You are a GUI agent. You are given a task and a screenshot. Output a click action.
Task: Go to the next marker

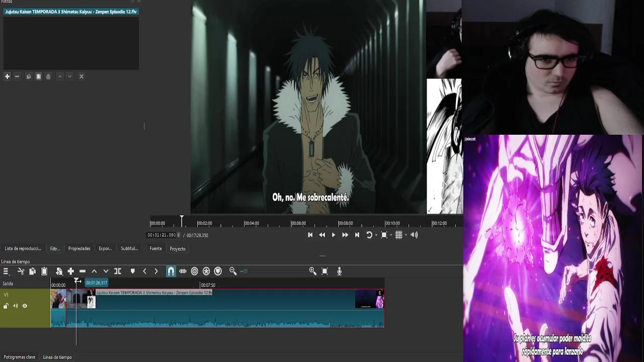156,271
